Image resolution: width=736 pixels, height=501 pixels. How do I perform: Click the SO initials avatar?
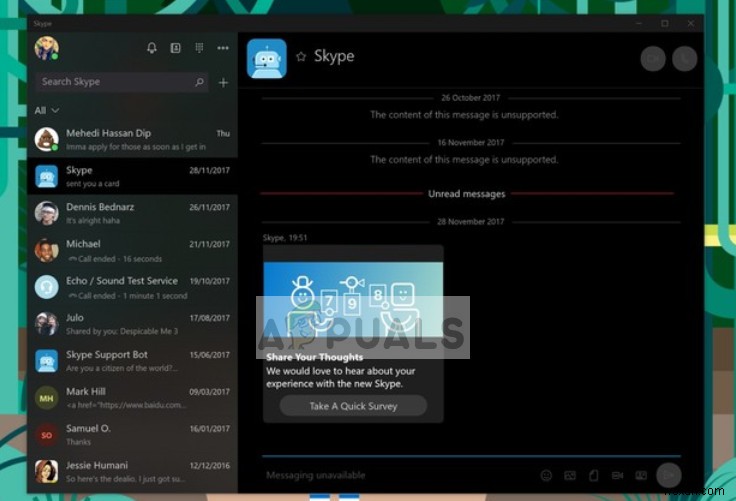(x=46, y=435)
